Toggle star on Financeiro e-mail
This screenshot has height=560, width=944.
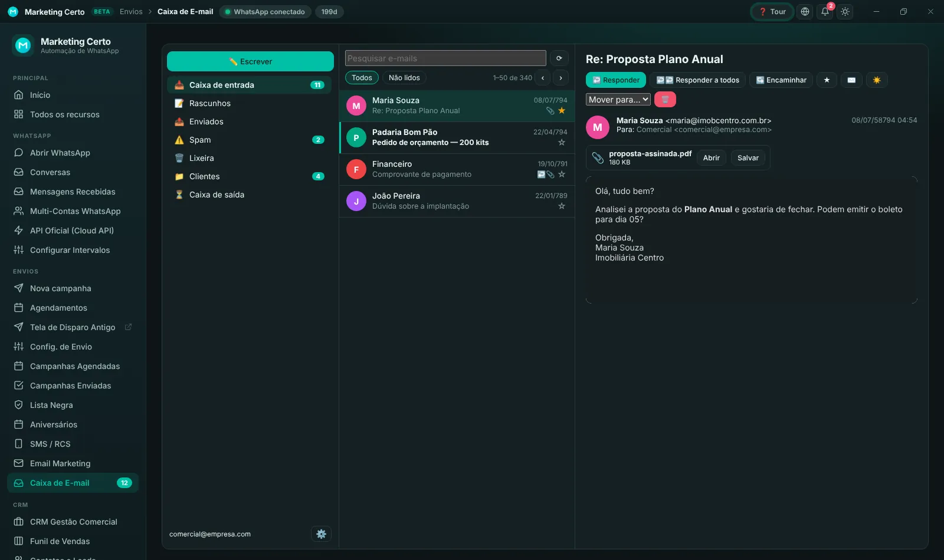pos(562,174)
